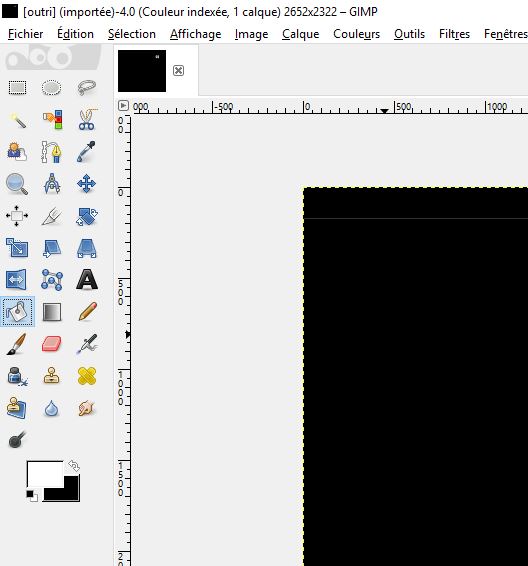Select the Fuzzy Select magic wand tool
This screenshot has height=566, width=528.
[x=17, y=120]
